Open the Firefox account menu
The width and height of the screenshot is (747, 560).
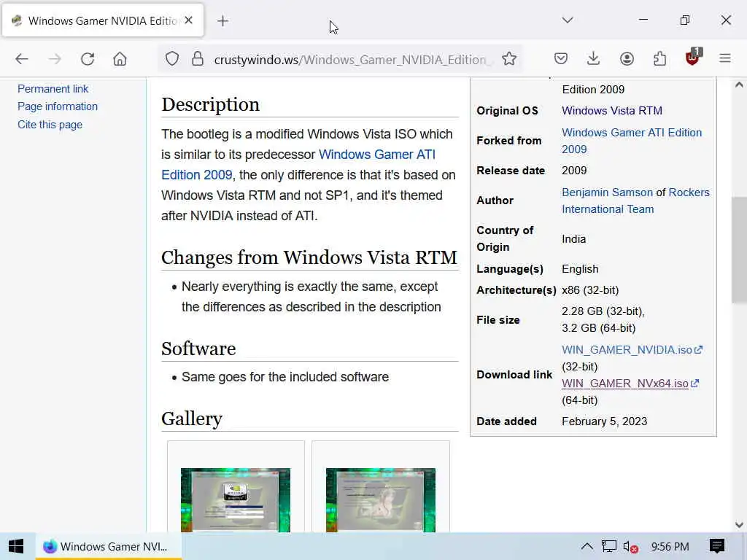[627, 59]
